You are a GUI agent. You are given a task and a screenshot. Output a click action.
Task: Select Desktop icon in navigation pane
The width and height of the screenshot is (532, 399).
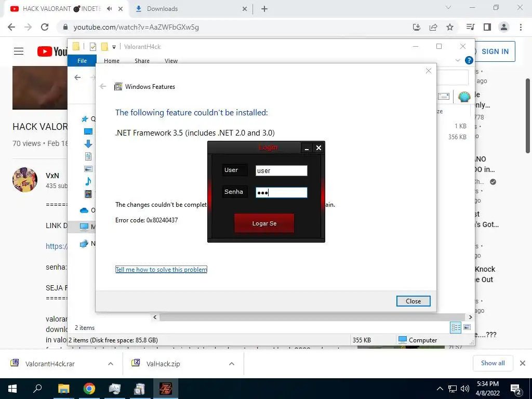click(88, 131)
